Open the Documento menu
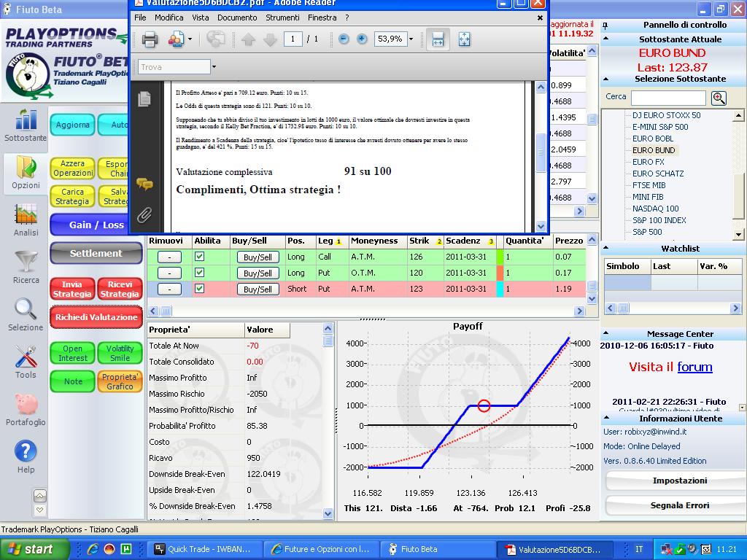Viewport: 747px width, 560px height. pyautogui.click(x=237, y=17)
